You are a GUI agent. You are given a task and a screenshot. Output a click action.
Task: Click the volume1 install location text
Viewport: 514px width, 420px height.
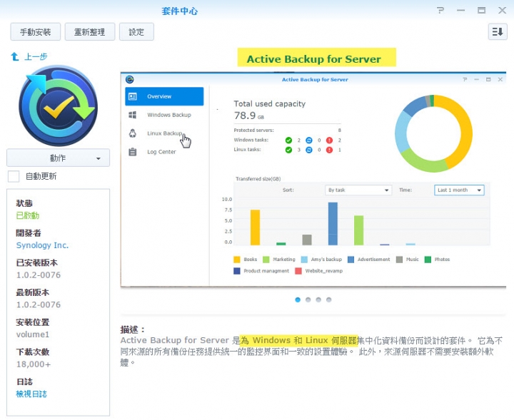click(x=33, y=334)
